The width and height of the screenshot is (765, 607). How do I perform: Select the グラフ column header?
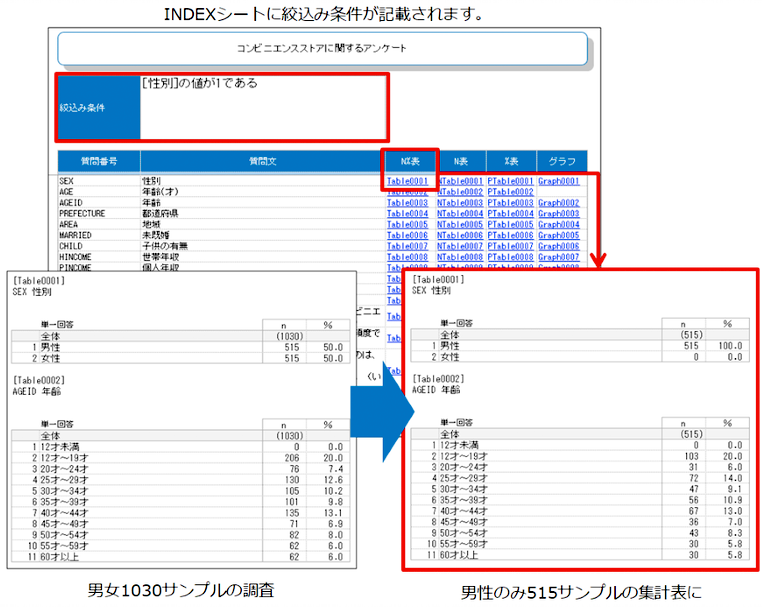[562, 161]
